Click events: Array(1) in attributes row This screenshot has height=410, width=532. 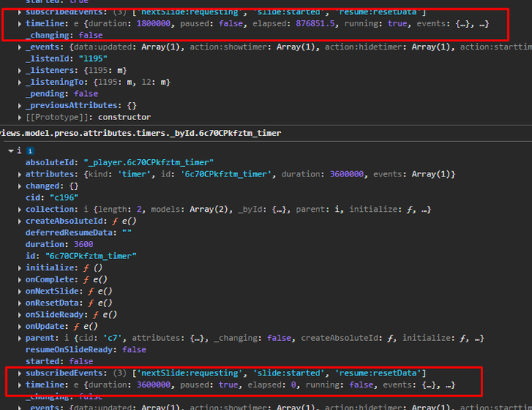pos(412,174)
